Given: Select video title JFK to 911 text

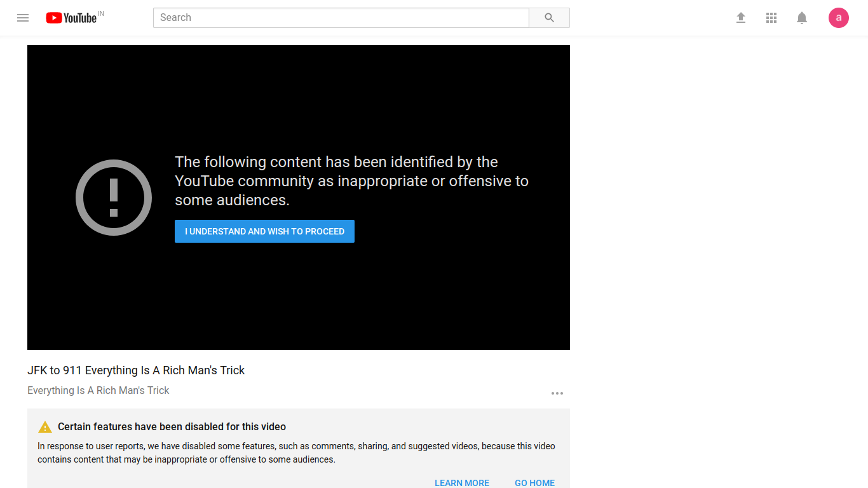Looking at the screenshot, I should point(136,370).
